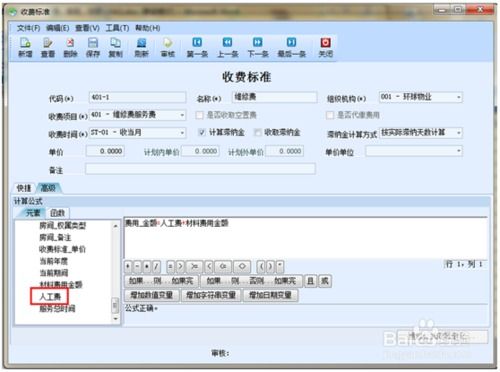Insert the left parenthesis button
Screen dimensions: 500x372
(x=261, y=266)
